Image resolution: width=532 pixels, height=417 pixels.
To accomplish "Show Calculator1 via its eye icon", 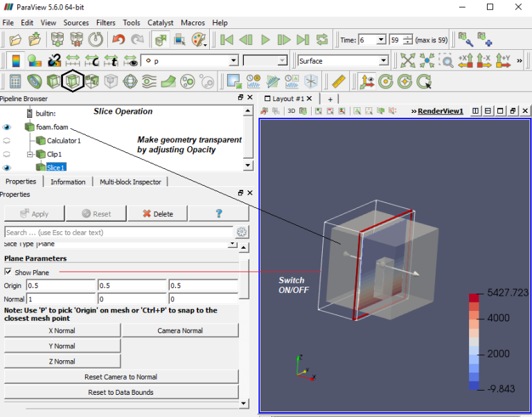I will click(6, 141).
